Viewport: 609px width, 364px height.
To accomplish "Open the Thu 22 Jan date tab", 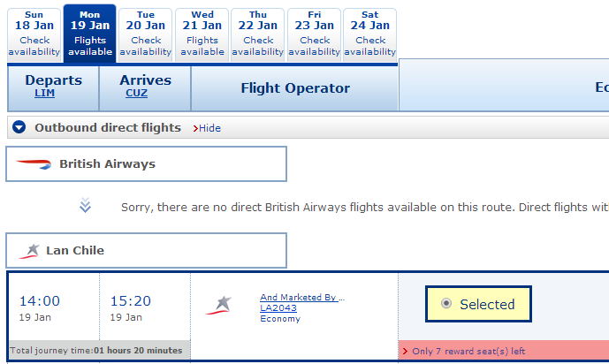I will click(257, 34).
